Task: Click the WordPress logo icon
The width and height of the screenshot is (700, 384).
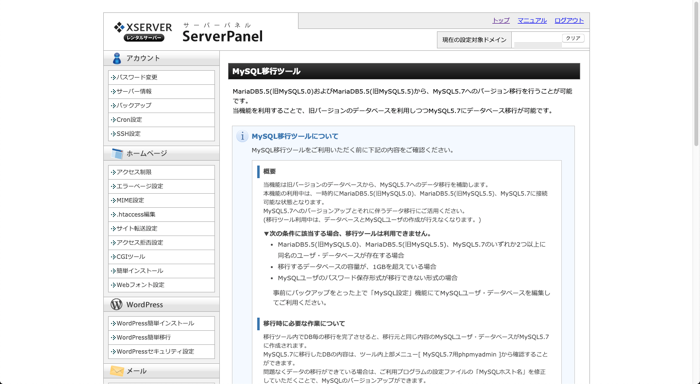Action: pos(117,305)
